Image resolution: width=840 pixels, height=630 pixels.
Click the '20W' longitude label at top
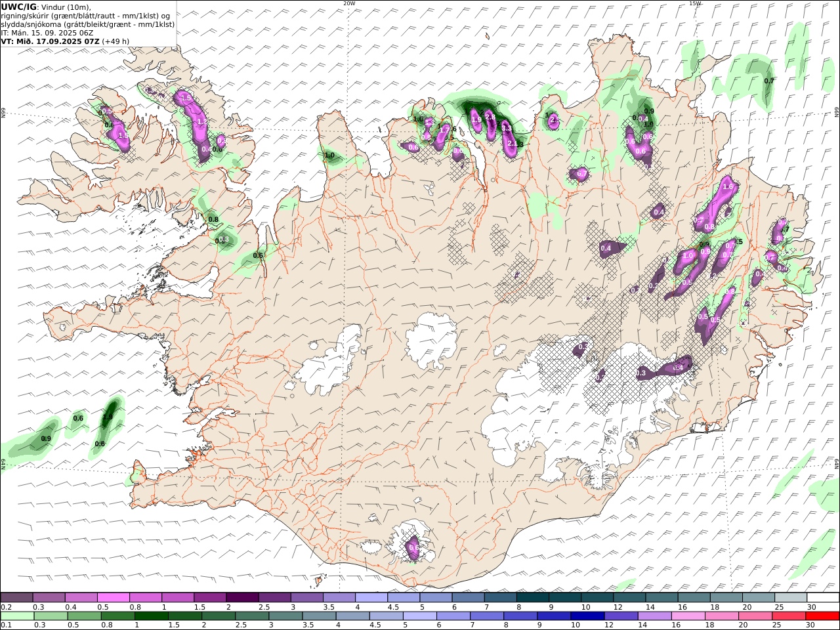tap(349, 3)
